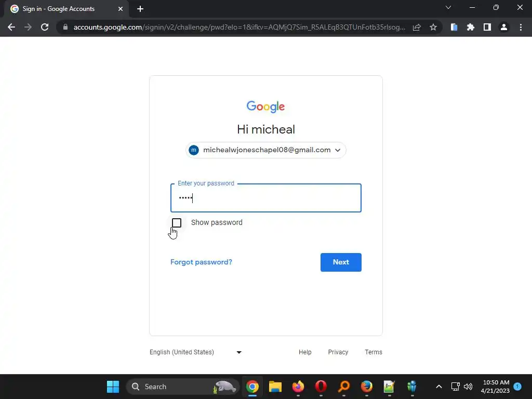Click the Chrome icon in taskbar
This screenshot has width=532, height=399.
pyautogui.click(x=252, y=387)
